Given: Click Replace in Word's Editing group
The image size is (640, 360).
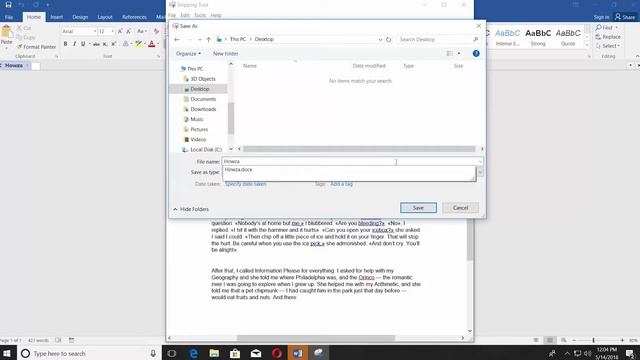Looking at the screenshot, I should [x=608, y=37].
